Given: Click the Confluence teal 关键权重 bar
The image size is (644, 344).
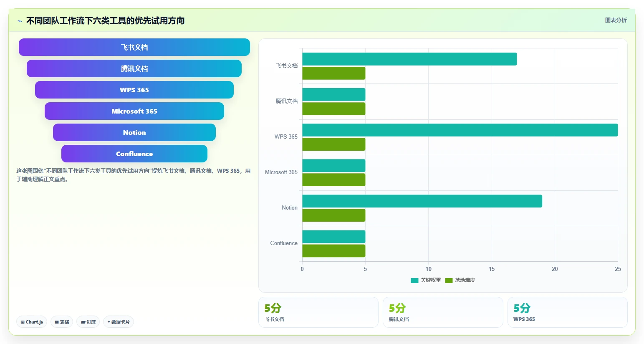Looking at the screenshot, I should pyautogui.click(x=334, y=236).
